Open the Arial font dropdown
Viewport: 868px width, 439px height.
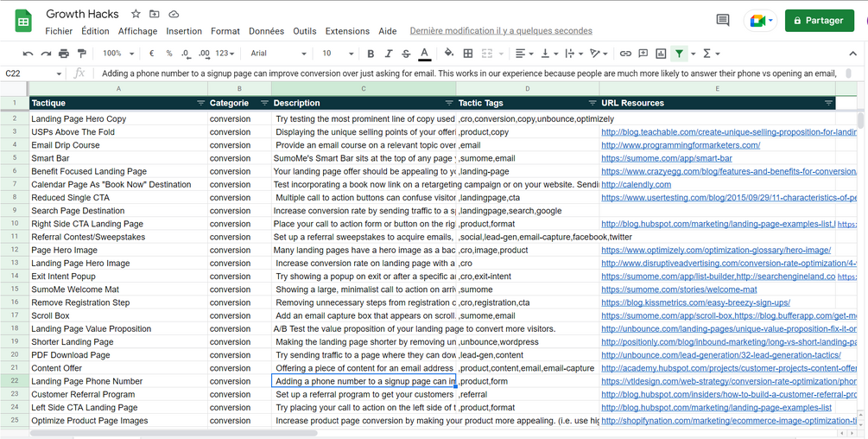click(278, 54)
